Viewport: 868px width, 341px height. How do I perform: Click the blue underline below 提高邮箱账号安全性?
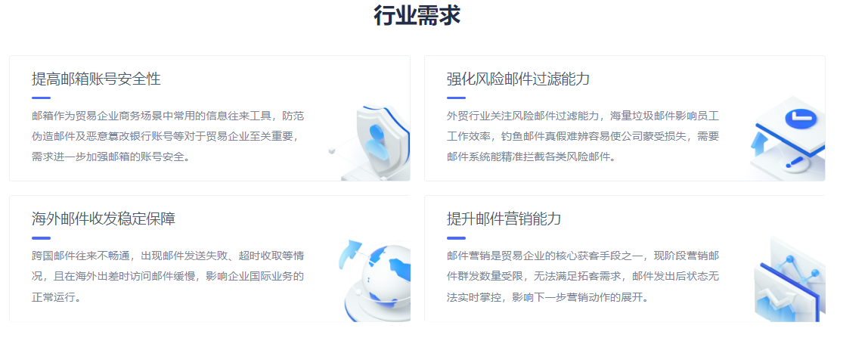tap(41, 98)
